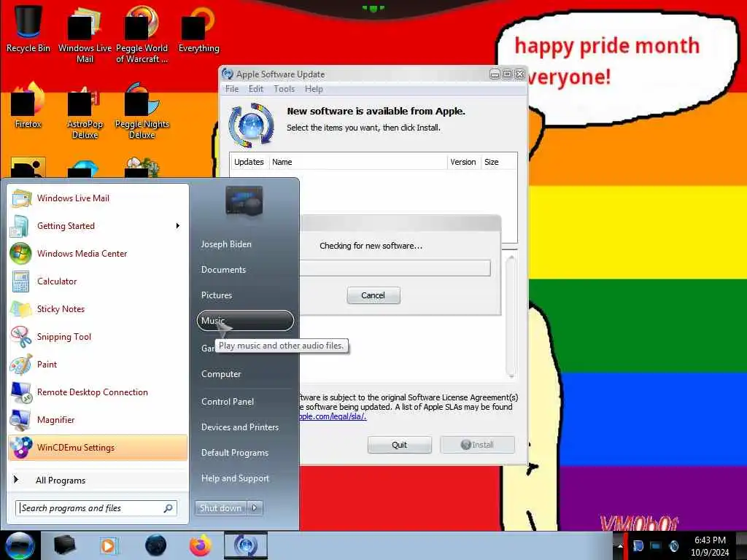Open the Everything desktop shortcut
Screen dimensions: 747x560
point(198,28)
